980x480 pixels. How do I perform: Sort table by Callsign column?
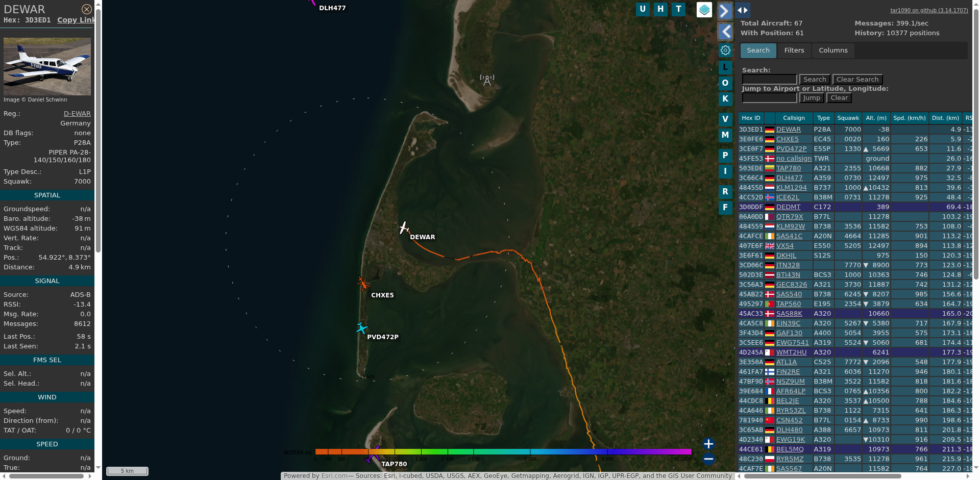click(794, 118)
